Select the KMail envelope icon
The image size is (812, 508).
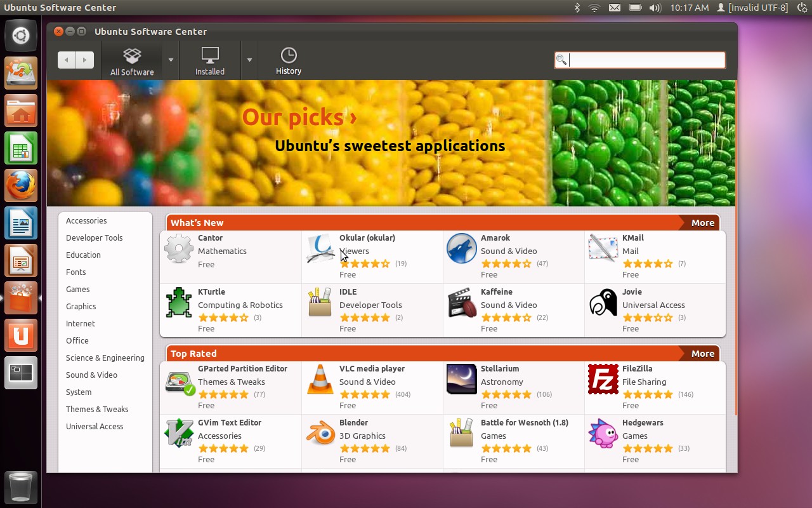tap(603, 248)
